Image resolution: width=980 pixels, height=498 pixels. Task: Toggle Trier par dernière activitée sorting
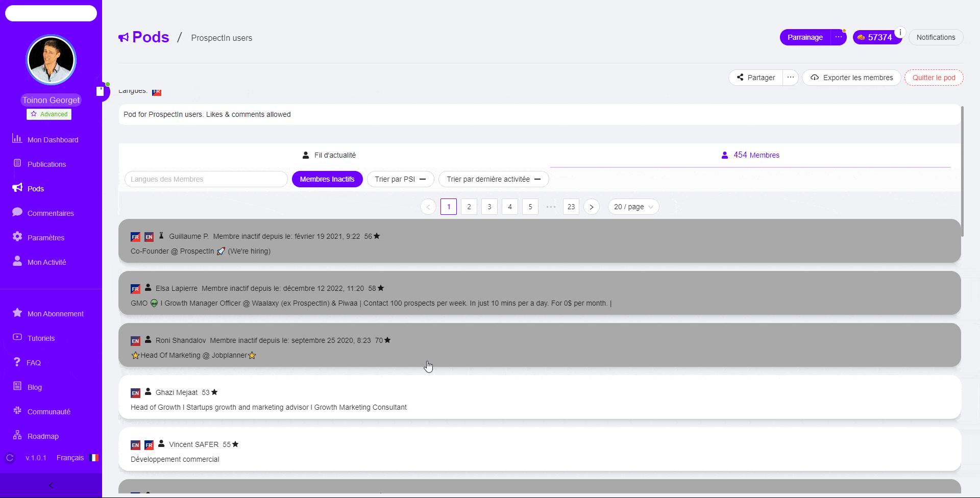[x=493, y=179]
